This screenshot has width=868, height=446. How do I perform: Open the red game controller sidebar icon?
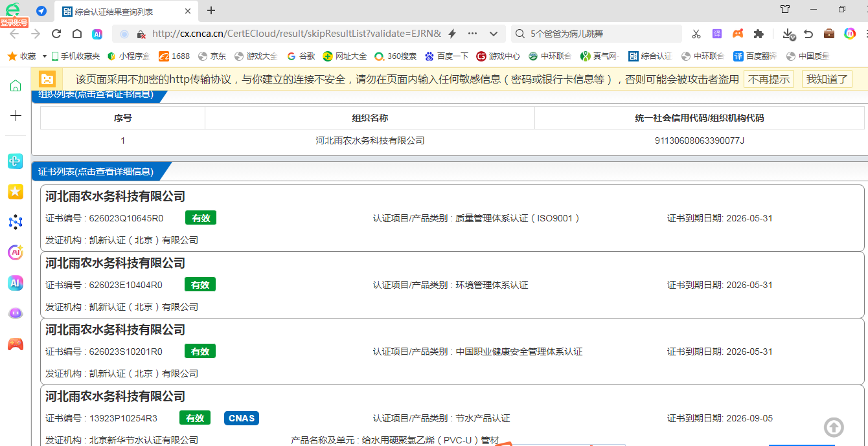tap(16, 344)
